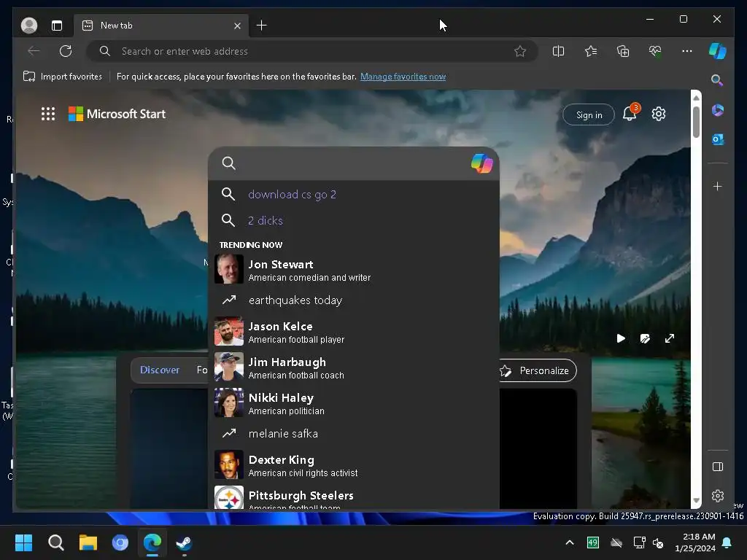Select trending result Pittsburgh Steelers
This screenshot has width=747, height=560.
354,497
